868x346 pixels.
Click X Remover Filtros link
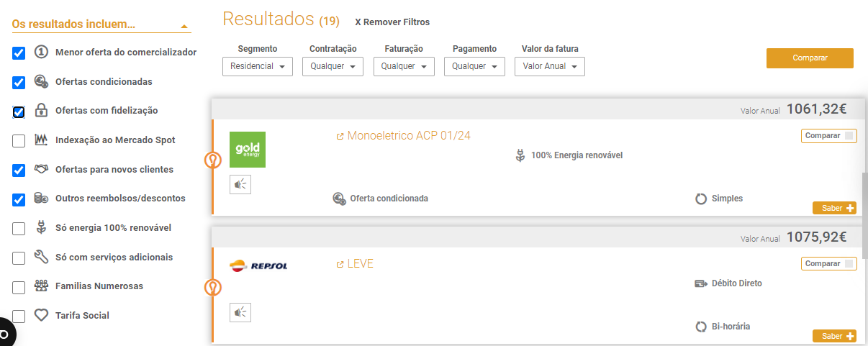tap(392, 22)
